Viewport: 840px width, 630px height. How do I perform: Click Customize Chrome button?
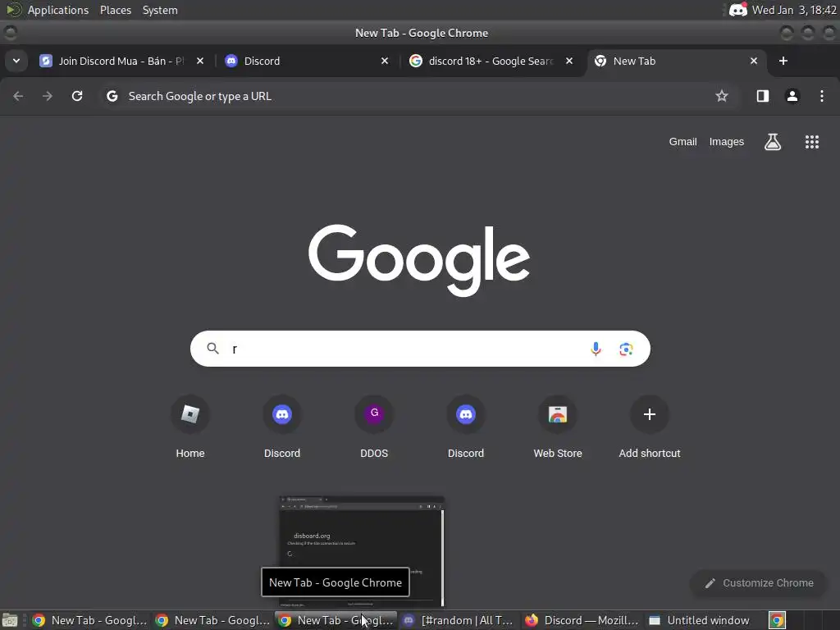[759, 583]
